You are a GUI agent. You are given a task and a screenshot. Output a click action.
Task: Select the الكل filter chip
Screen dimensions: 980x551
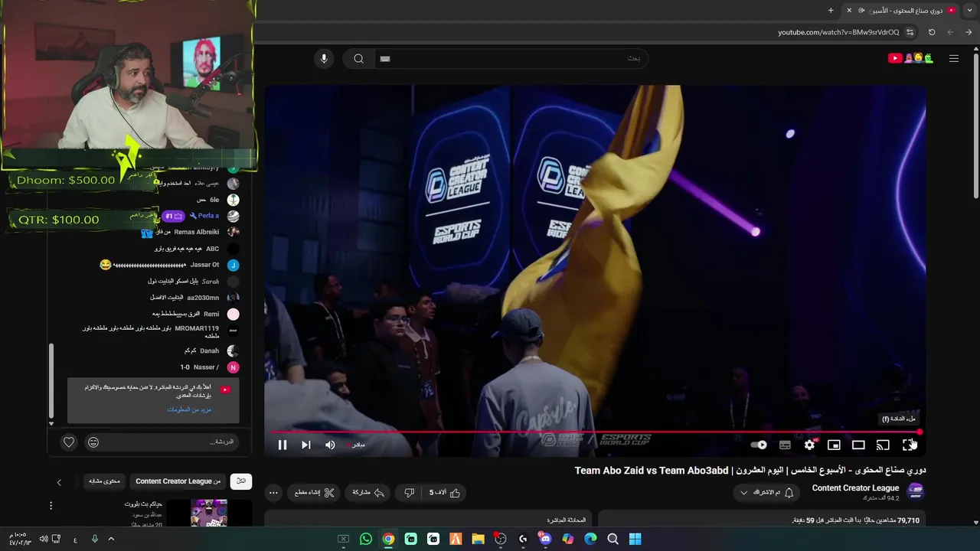coord(241,481)
